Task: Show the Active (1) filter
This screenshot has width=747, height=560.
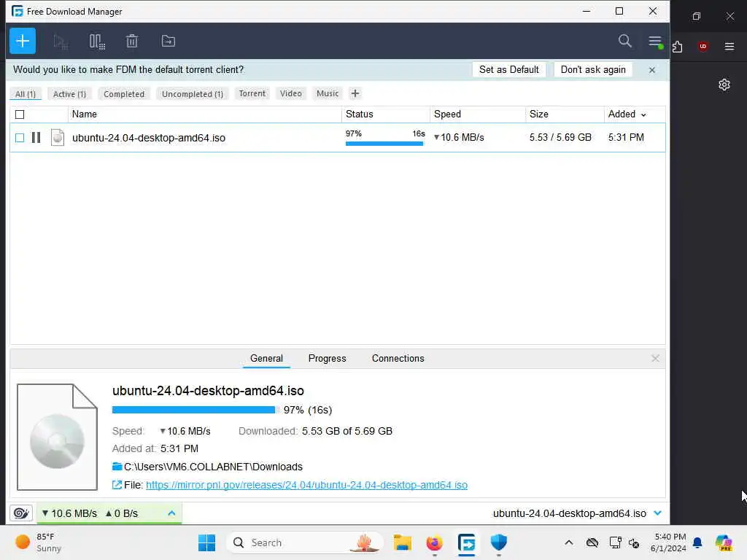Action: point(69,94)
